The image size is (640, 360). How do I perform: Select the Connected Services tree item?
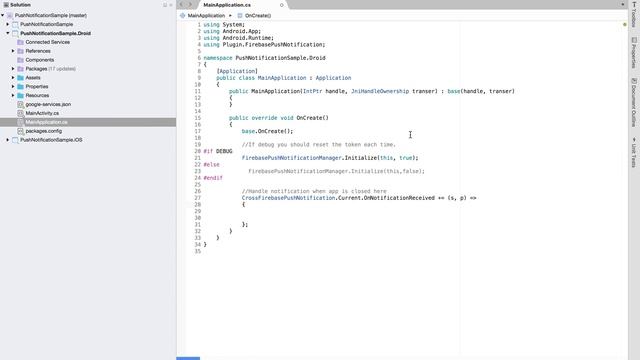pos(47,42)
